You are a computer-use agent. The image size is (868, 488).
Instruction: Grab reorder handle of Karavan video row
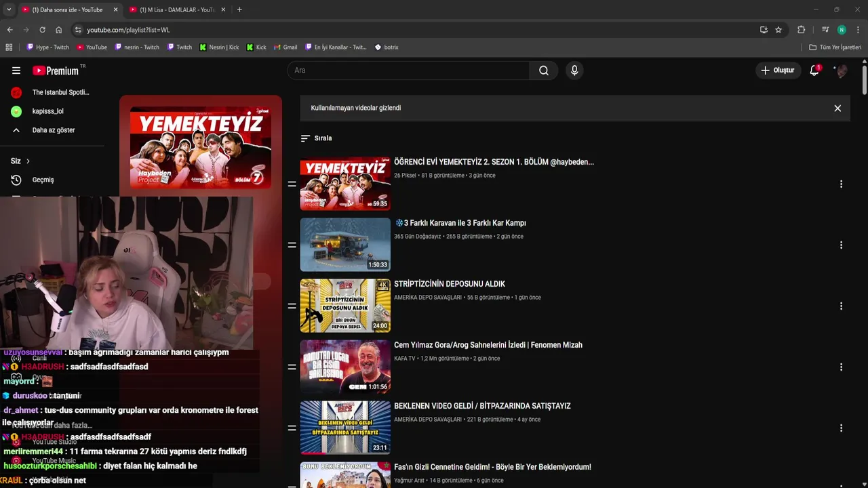(x=292, y=245)
